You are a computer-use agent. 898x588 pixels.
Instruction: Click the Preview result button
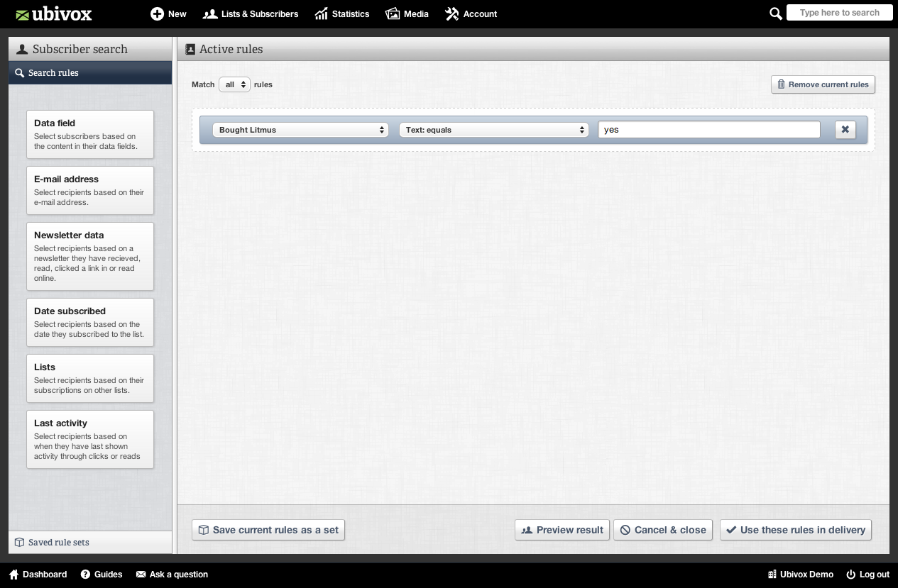[x=562, y=530]
